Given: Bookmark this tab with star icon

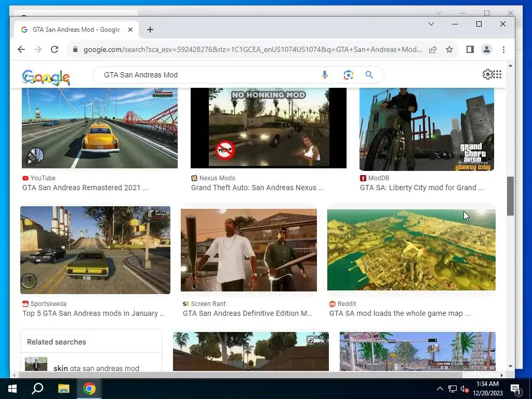Looking at the screenshot, I should pyautogui.click(x=449, y=49).
